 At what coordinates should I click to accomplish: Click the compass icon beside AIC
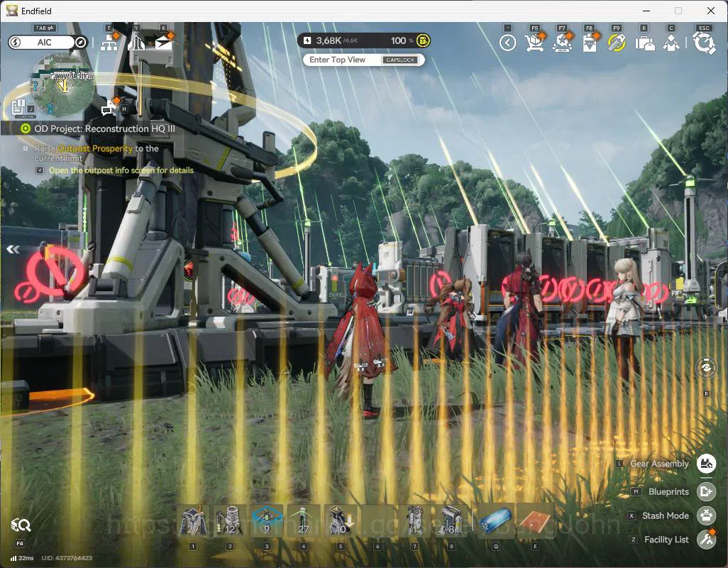click(x=81, y=43)
